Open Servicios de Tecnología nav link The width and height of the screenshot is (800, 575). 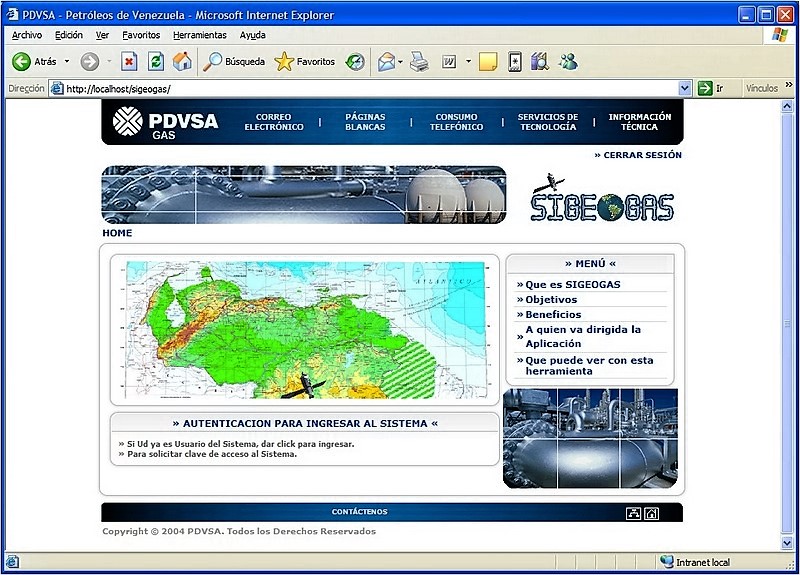548,122
